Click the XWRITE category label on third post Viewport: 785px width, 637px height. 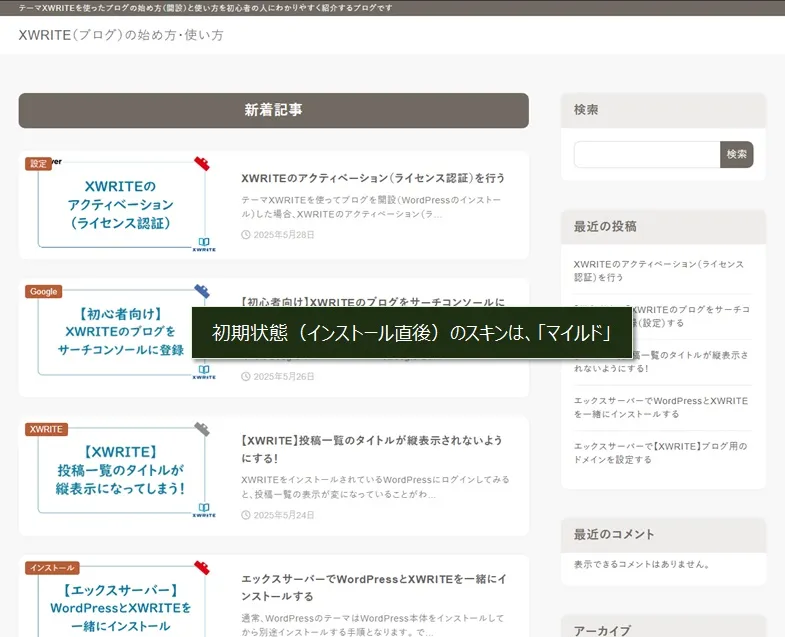pyautogui.click(x=46, y=429)
